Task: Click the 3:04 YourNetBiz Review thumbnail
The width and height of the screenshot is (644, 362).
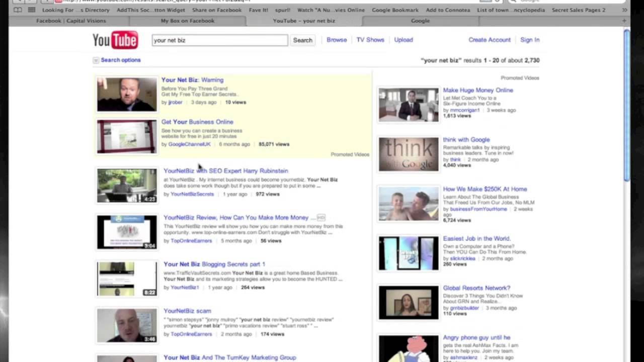Action: pos(127,232)
